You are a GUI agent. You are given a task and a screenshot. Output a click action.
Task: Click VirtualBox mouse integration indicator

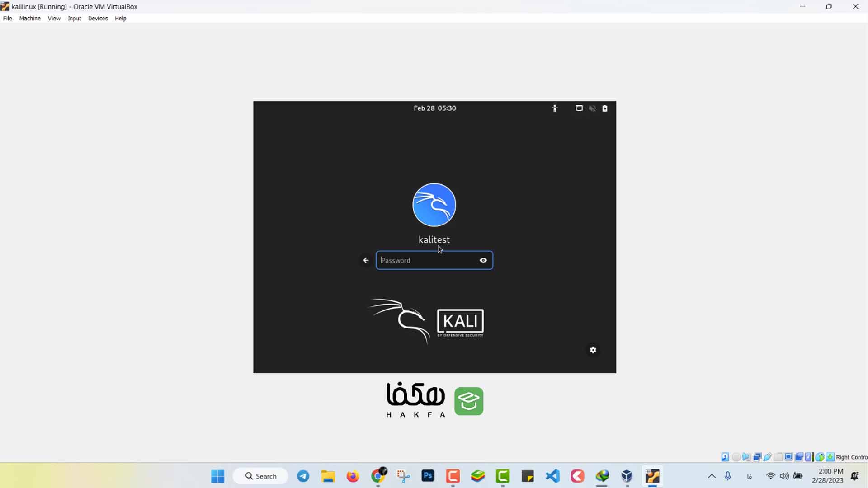point(820,457)
